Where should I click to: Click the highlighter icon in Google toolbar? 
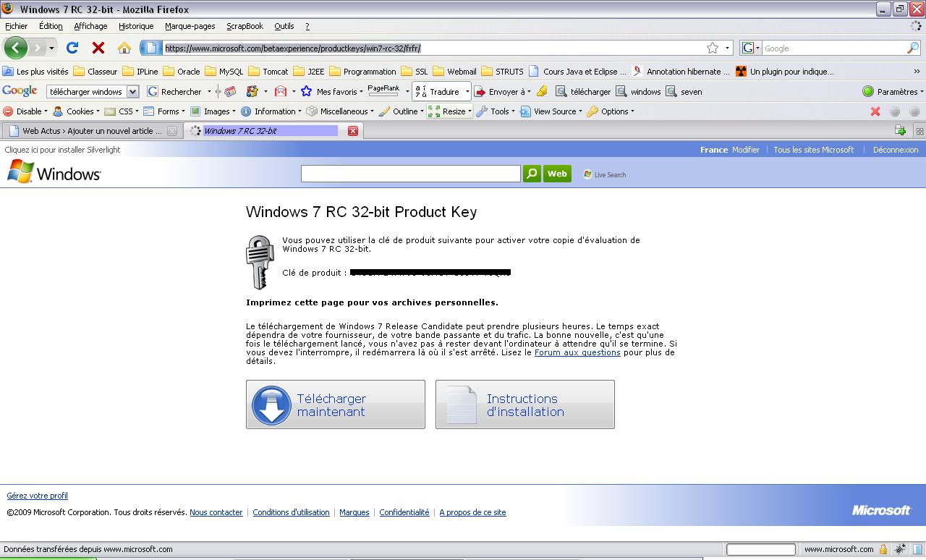click(x=542, y=91)
